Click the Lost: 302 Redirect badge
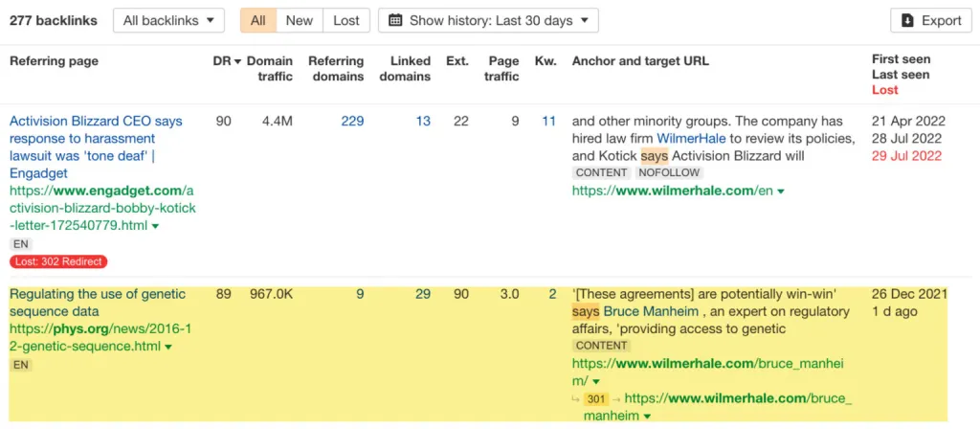This screenshot has width=980, height=429. 58,261
